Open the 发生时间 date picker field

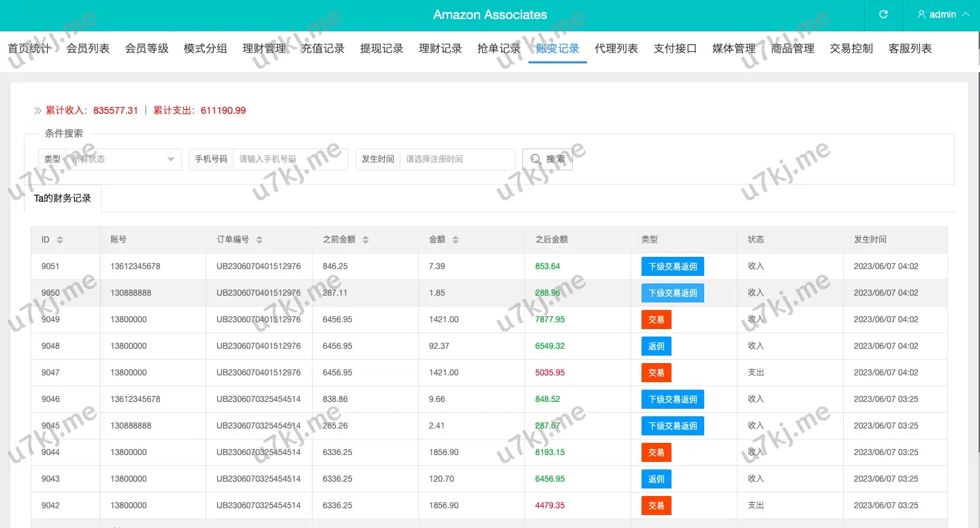pyautogui.click(x=456, y=159)
